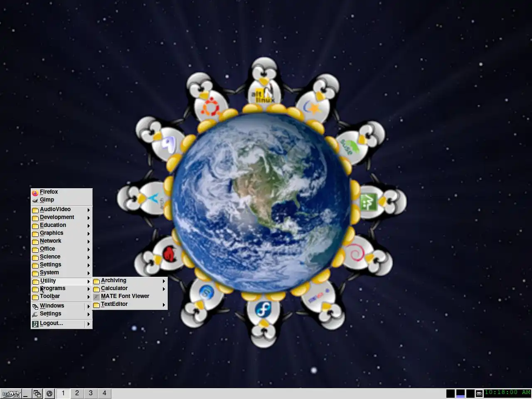Screen dimensions: 532x399
Task: Launch MATE Font Viewer
Action: point(130,296)
